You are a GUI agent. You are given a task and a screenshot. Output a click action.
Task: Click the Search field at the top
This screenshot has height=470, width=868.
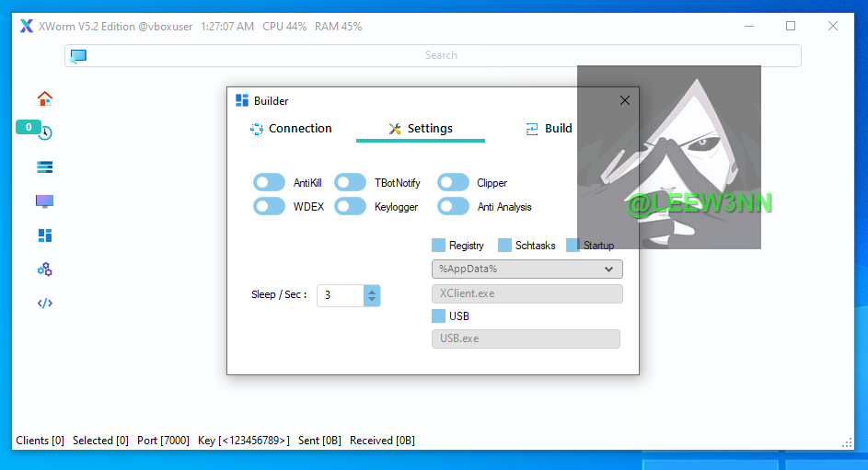440,56
